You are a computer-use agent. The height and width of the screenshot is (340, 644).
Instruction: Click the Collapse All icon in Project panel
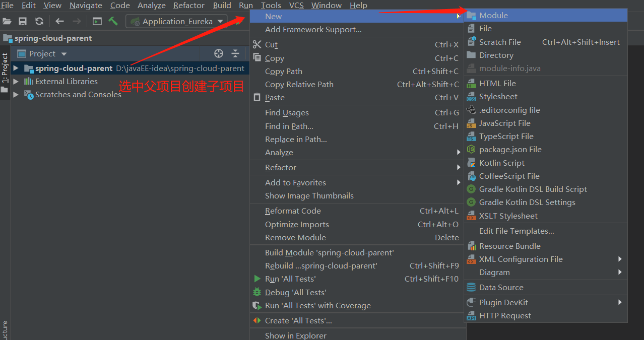(x=235, y=54)
